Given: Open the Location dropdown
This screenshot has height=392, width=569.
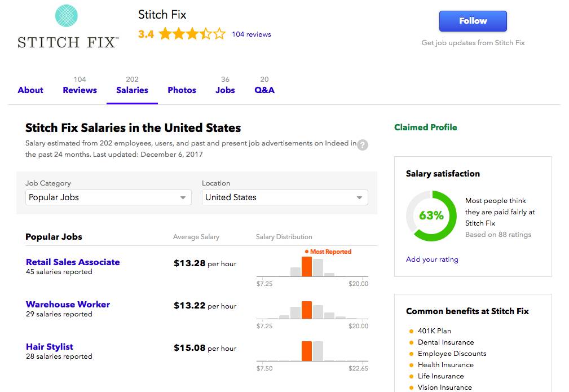Looking at the screenshot, I should (x=285, y=197).
